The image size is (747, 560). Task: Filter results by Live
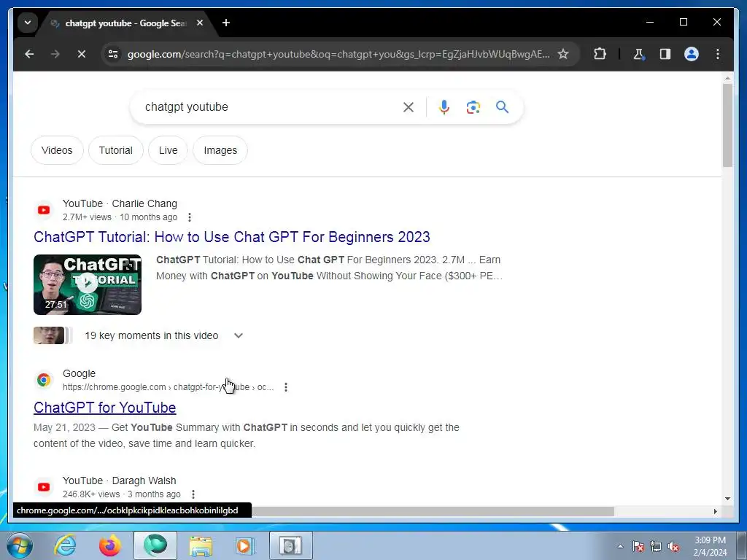tap(169, 150)
